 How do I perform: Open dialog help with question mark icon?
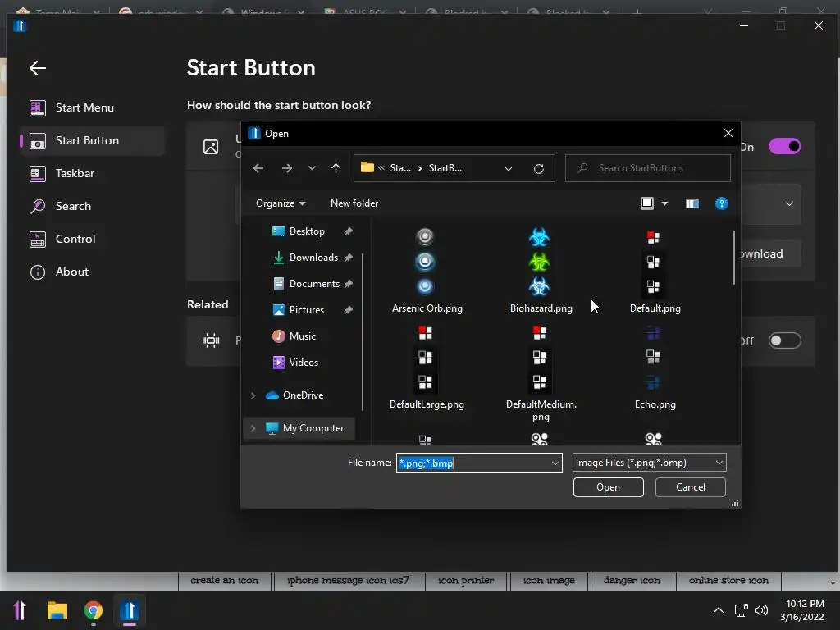[722, 203]
